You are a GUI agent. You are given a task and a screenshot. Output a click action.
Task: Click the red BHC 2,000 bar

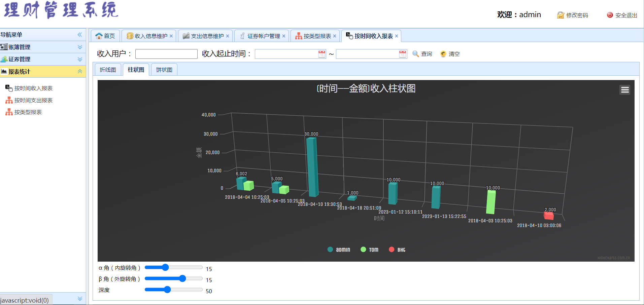pos(549,216)
